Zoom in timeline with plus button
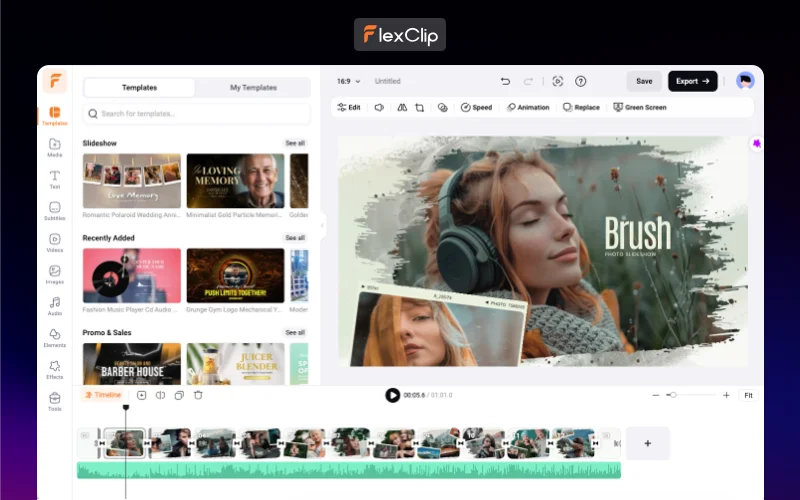The width and height of the screenshot is (800, 500). pos(726,395)
